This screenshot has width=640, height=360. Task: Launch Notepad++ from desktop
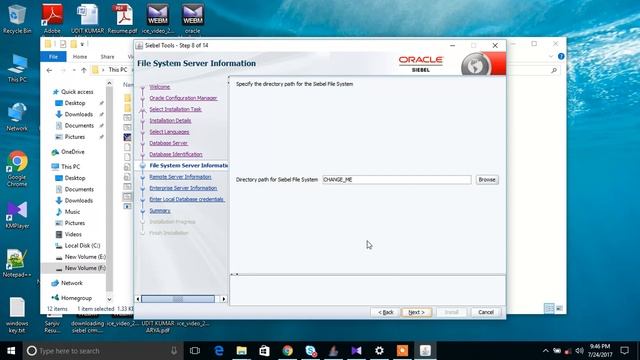pyautogui.click(x=17, y=264)
